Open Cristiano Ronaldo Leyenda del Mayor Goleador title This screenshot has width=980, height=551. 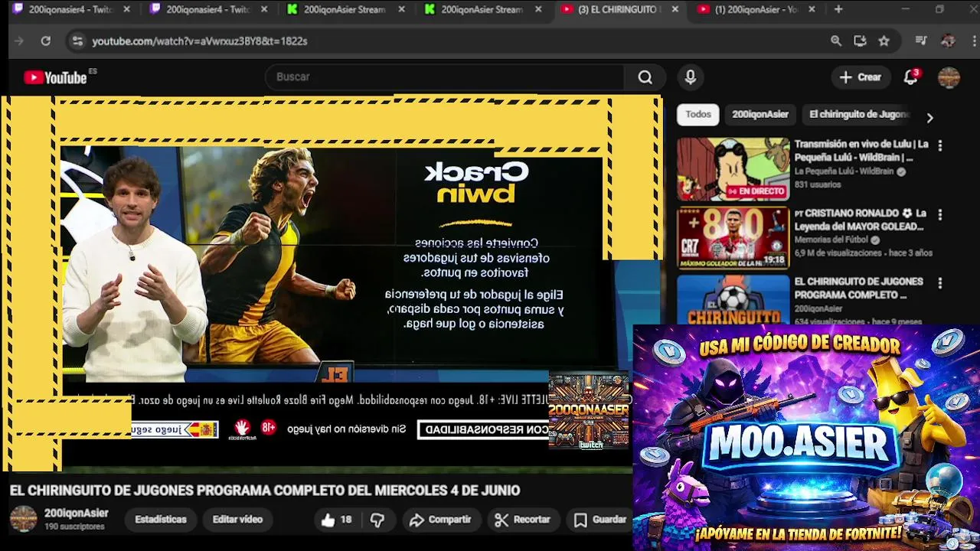860,220
